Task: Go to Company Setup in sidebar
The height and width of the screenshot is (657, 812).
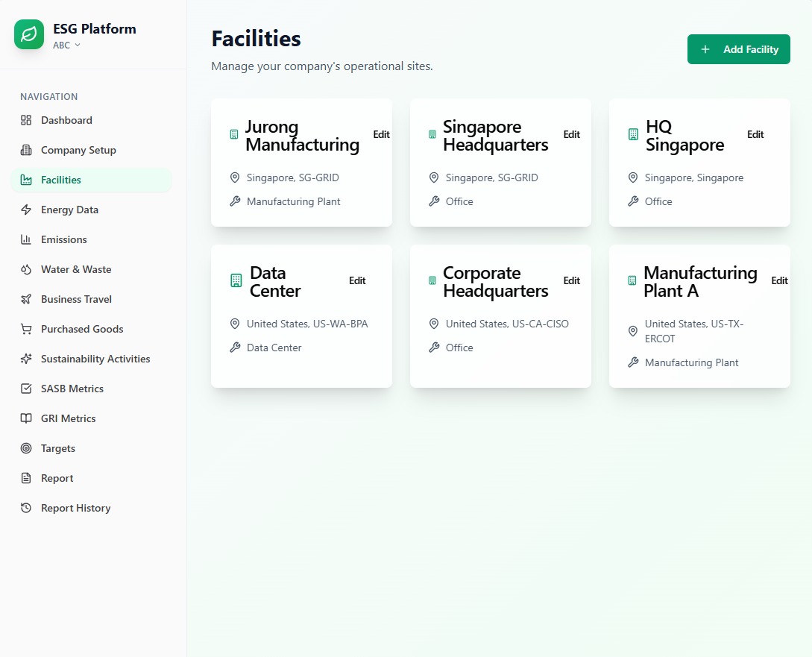Action: (78, 150)
